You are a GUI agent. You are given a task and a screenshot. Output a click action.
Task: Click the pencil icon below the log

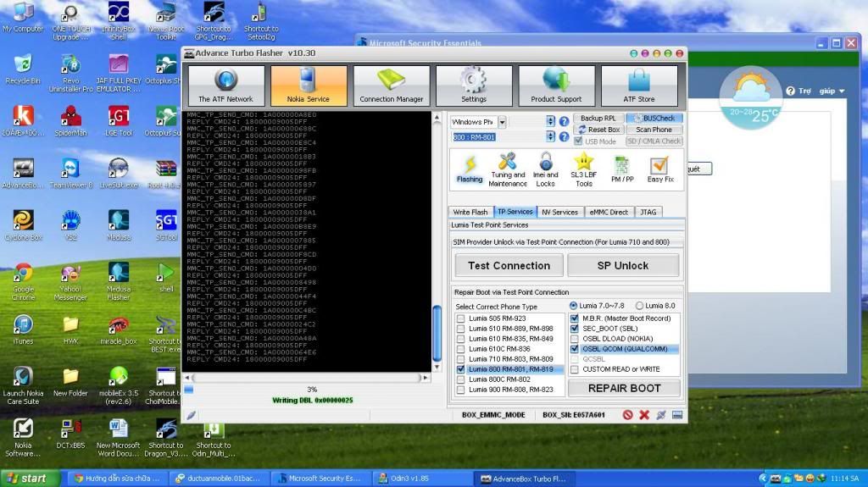(x=191, y=415)
